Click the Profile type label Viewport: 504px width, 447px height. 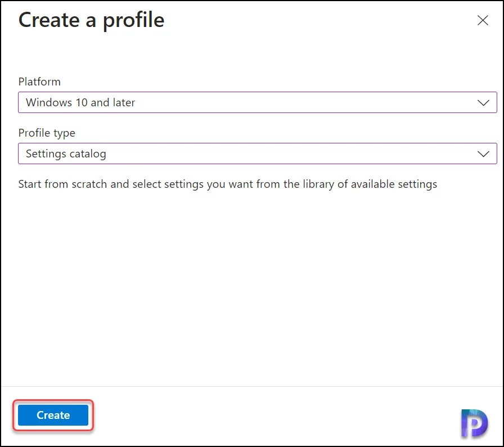(47, 133)
